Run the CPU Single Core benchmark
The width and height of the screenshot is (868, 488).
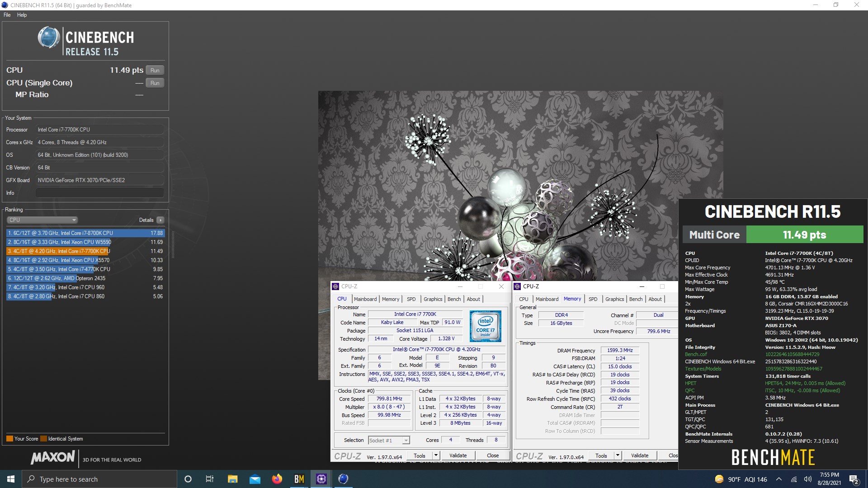(155, 83)
